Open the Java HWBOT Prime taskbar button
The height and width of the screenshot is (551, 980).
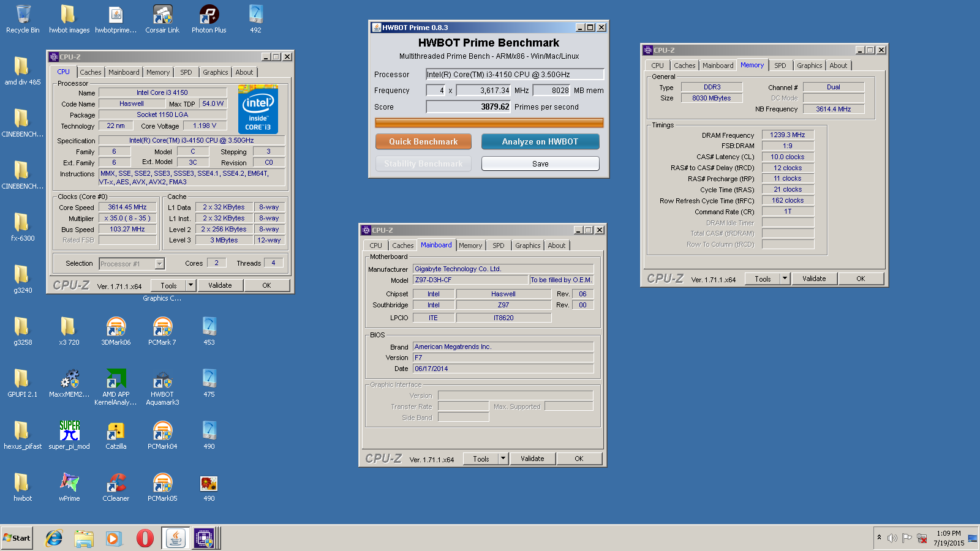176,538
